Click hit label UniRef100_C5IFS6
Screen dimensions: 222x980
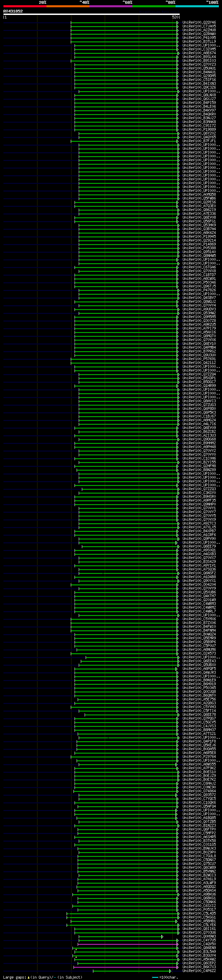pos(199,80)
